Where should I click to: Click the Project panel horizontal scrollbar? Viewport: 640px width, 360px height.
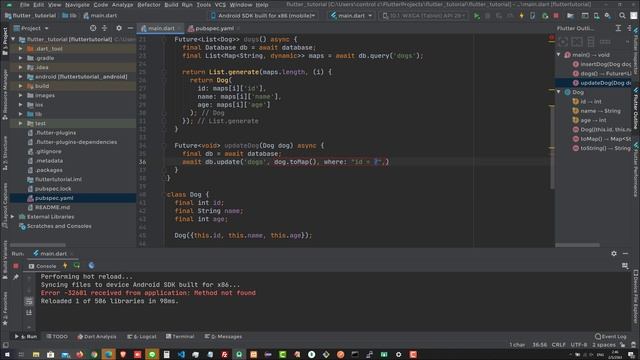pyautogui.click(x=38, y=245)
